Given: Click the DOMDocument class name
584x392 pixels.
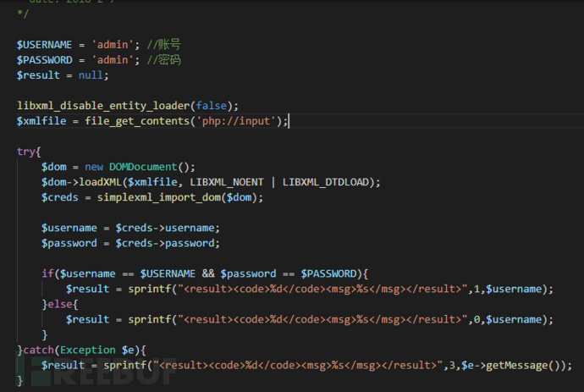Looking at the screenshot, I should pyautogui.click(x=143, y=167).
